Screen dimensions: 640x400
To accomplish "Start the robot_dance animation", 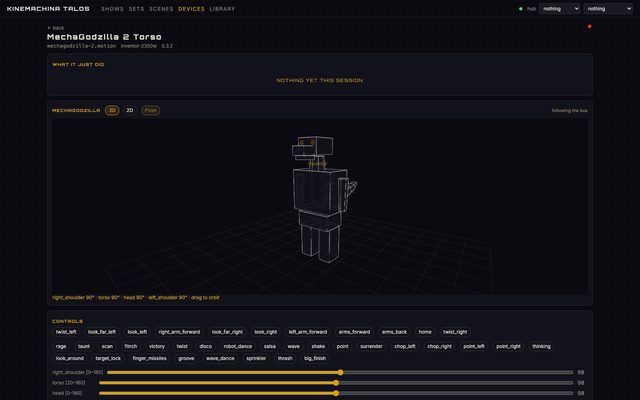I will pyautogui.click(x=238, y=346).
